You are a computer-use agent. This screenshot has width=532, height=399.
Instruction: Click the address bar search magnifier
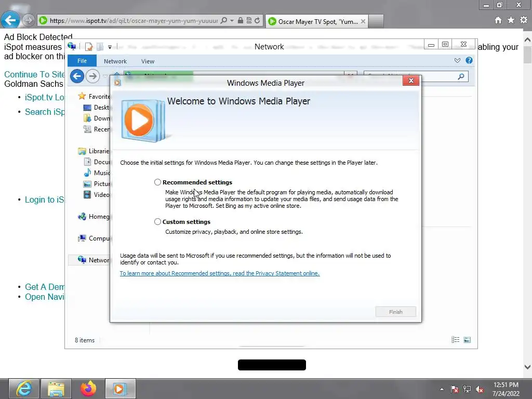tap(224, 20)
